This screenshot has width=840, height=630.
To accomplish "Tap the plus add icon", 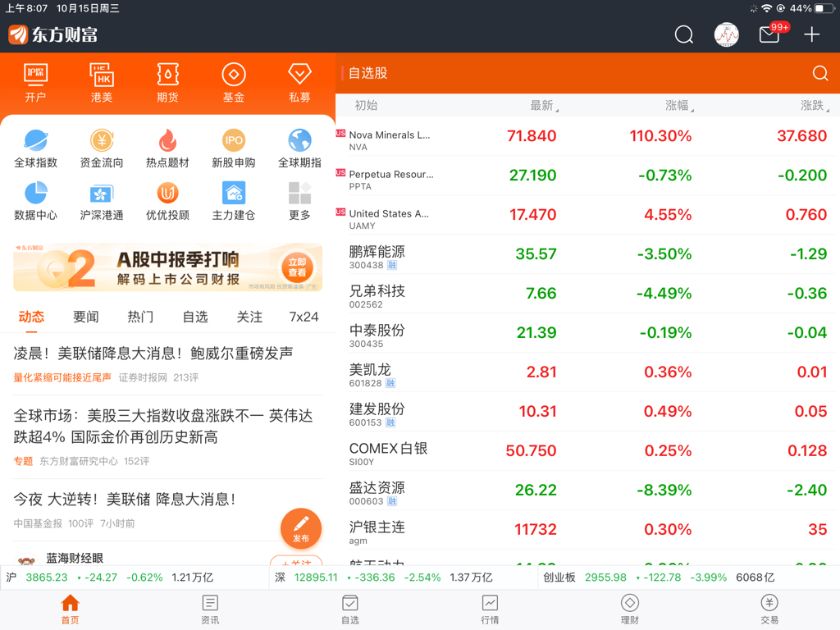I will 811,34.
